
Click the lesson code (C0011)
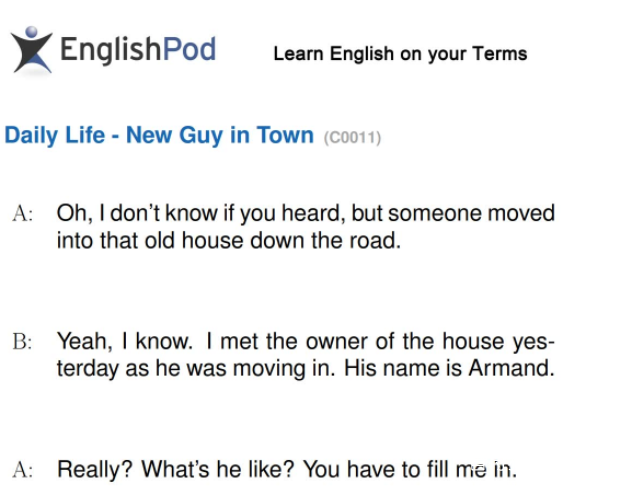[x=352, y=137]
